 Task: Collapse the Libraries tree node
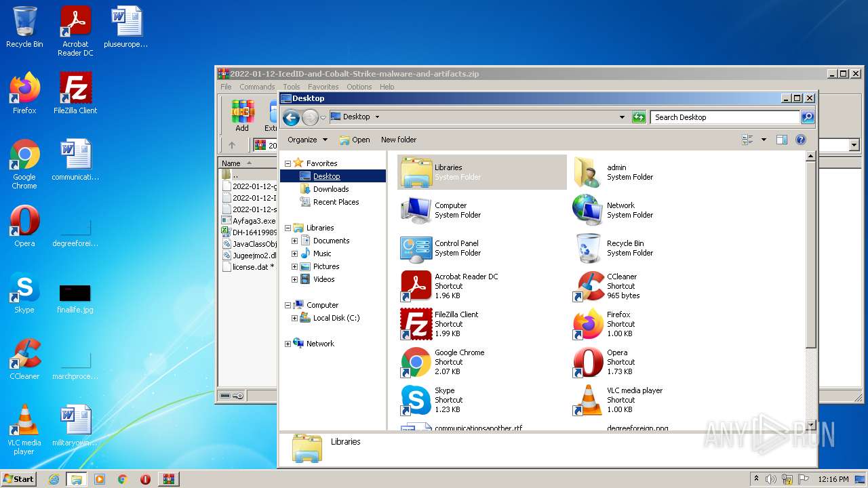point(288,228)
